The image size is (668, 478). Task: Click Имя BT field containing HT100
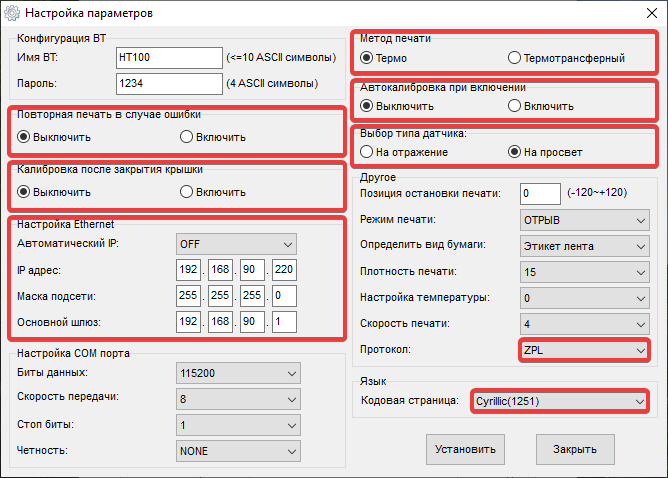click(x=169, y=58)
